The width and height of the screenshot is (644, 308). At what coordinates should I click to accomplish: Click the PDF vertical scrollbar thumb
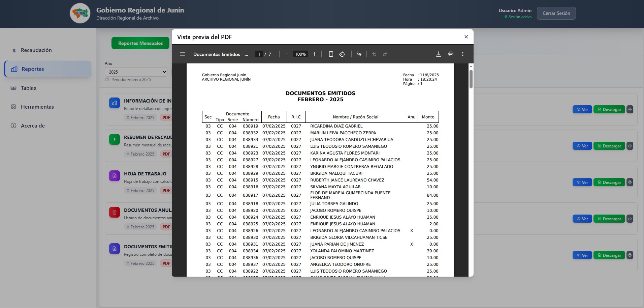(x=471, y=79)
